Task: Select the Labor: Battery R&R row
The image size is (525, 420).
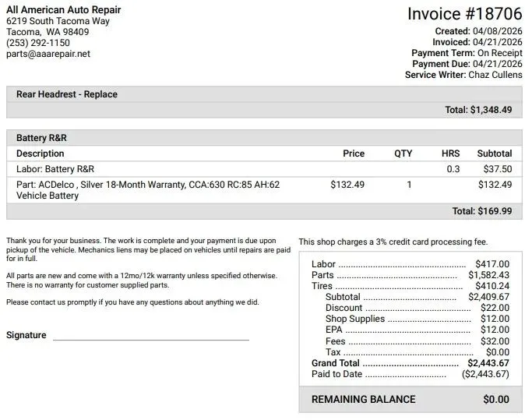Action: coord(264,169)
